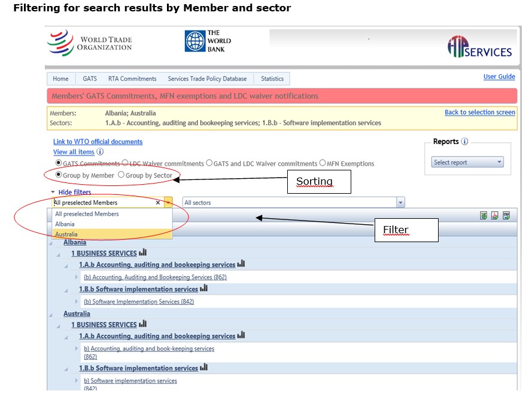Click the World Bank logo
532x397 pixels.
coord(208,41)
